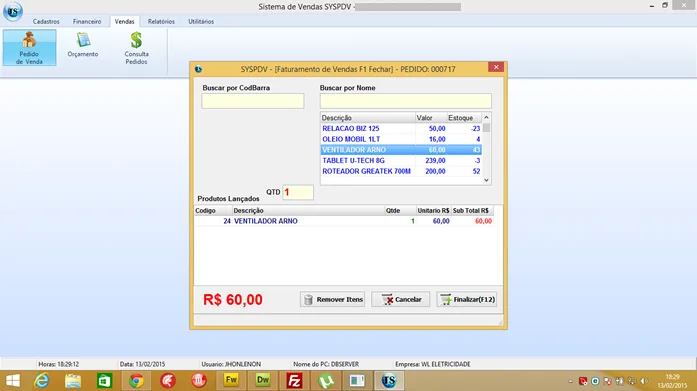Click the R$ 60,00 total amount
The image size is (697, 391).
tap(233, 299)
